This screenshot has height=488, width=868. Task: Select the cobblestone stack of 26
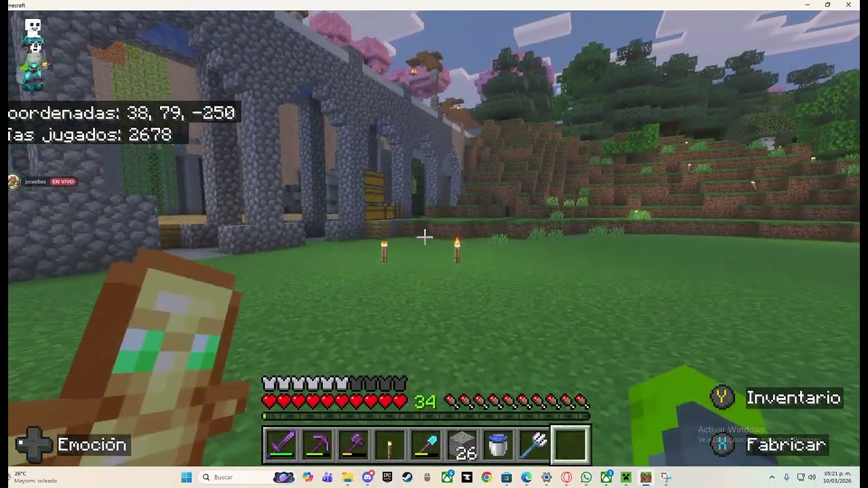[462, 445]
